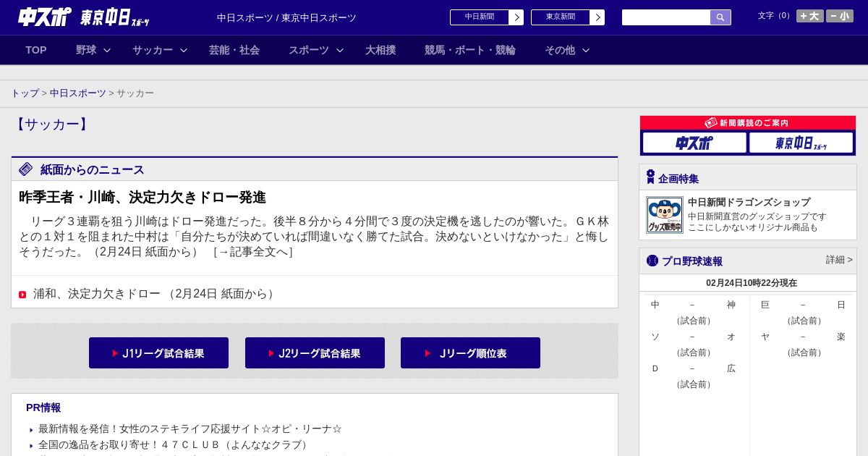868x456 pixels.
Task: Click the PR情報 heading
Action: click(x=43, y=408)
